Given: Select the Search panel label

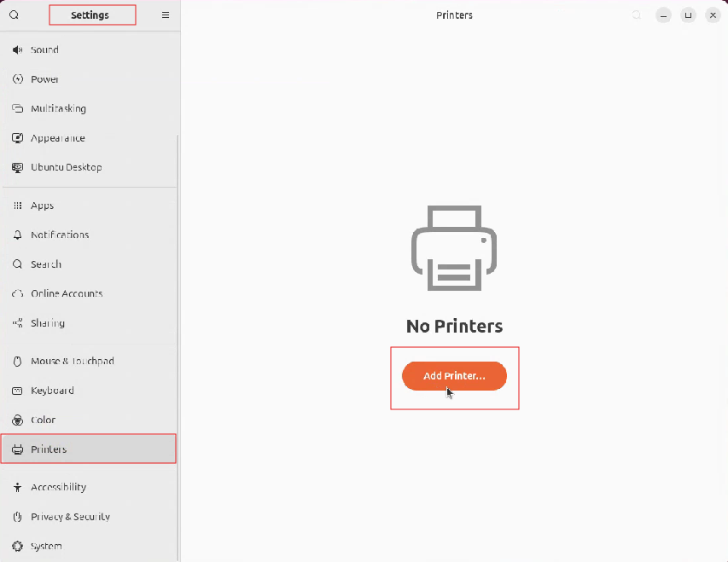Looking at the screenshot, I should (46, 264).
